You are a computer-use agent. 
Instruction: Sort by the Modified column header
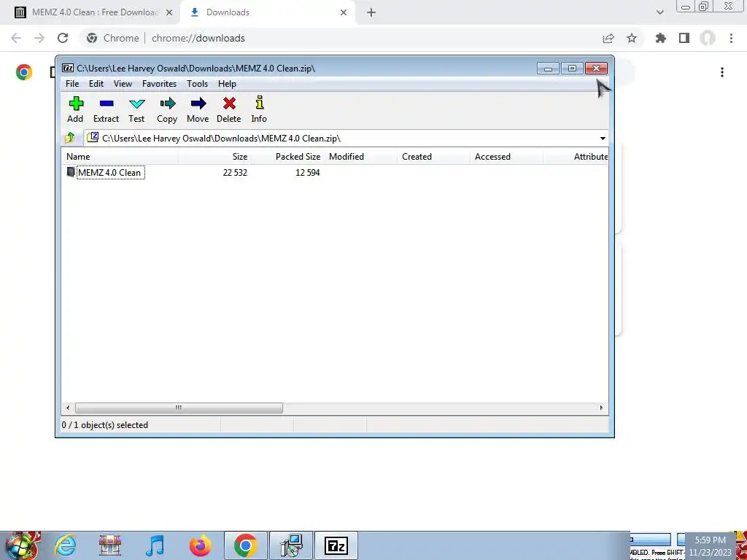pyautogui.click(x=360, y=157)
